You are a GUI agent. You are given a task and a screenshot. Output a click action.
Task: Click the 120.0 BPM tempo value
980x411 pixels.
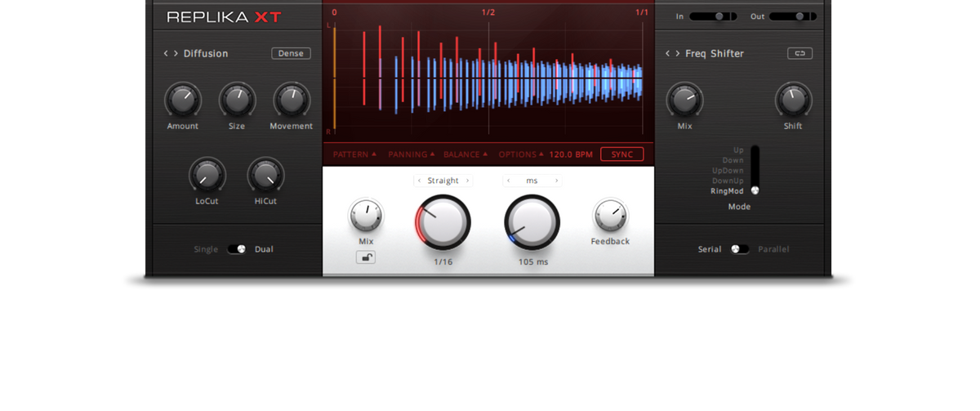pyautogui.click(x=571, y=154)
